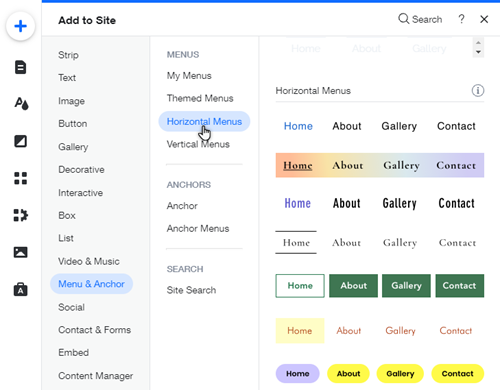Select the Gallery category
Image resolution: width=500 pixels, height=390 pixels.
click(x=73, y=147)
